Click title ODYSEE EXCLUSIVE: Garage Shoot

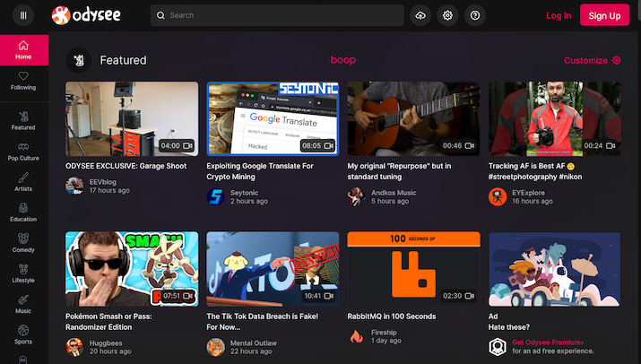126,166
